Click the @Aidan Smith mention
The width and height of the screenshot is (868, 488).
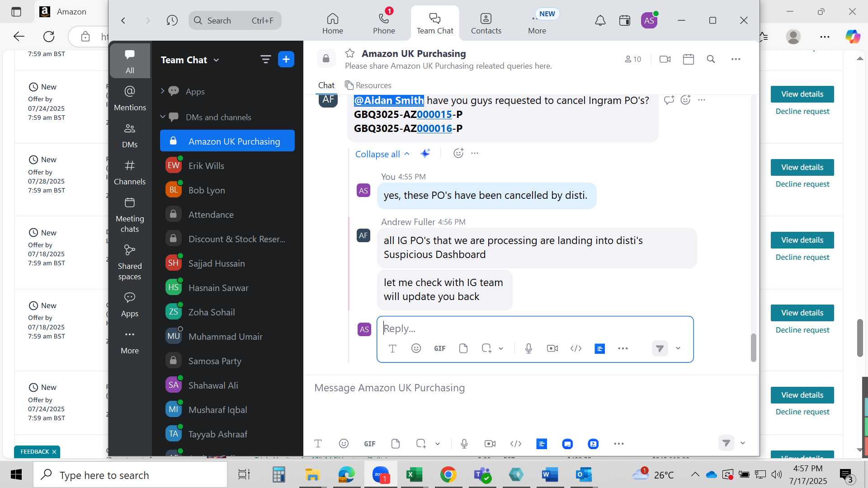pyautogui.click(x=389, y=100)
